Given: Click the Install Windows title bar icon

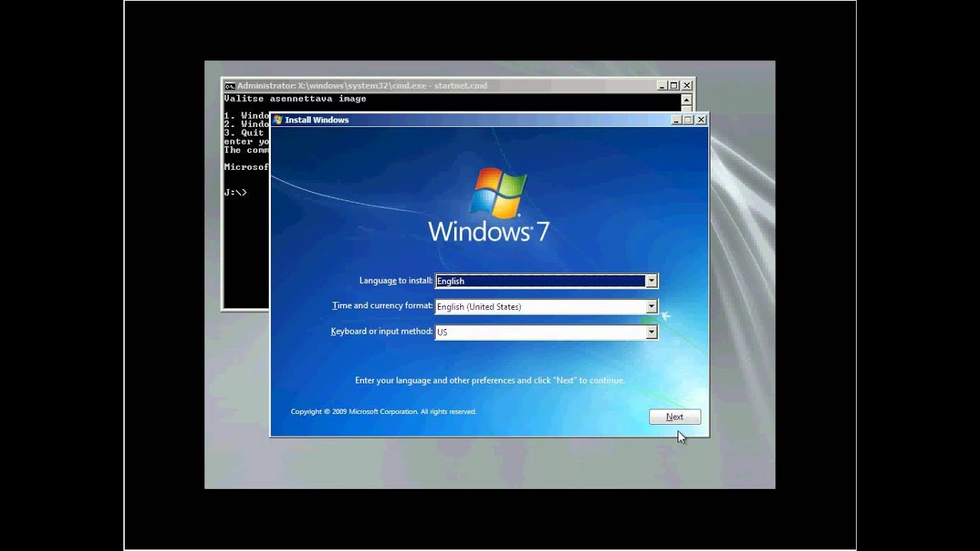Looking at the screenshot, I should [x=278, y=119].
